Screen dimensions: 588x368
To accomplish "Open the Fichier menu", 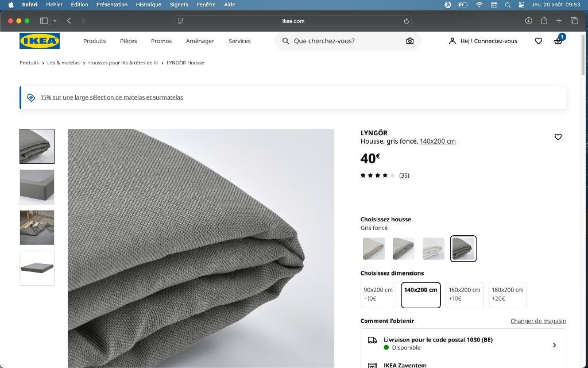I will point(55,5).
